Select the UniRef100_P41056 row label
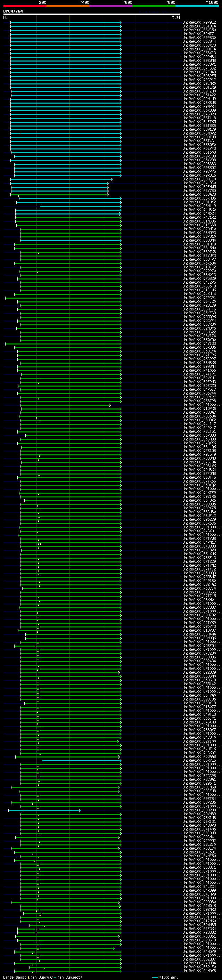This screenshot has width=222, height=980. pyautogui.click(x=199, y=370)
